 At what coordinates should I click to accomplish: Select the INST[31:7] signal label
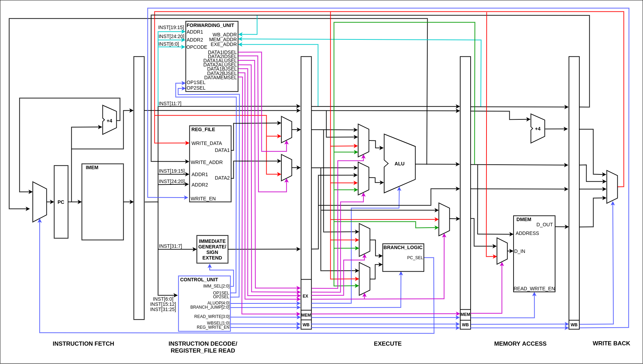coord(170,246)
